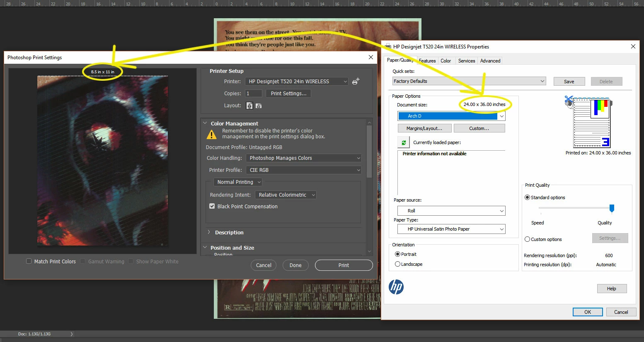This screenshot has height=342, width=644.
Task: Click the HP logo in Properties dialog
Action: coord(396,287)
